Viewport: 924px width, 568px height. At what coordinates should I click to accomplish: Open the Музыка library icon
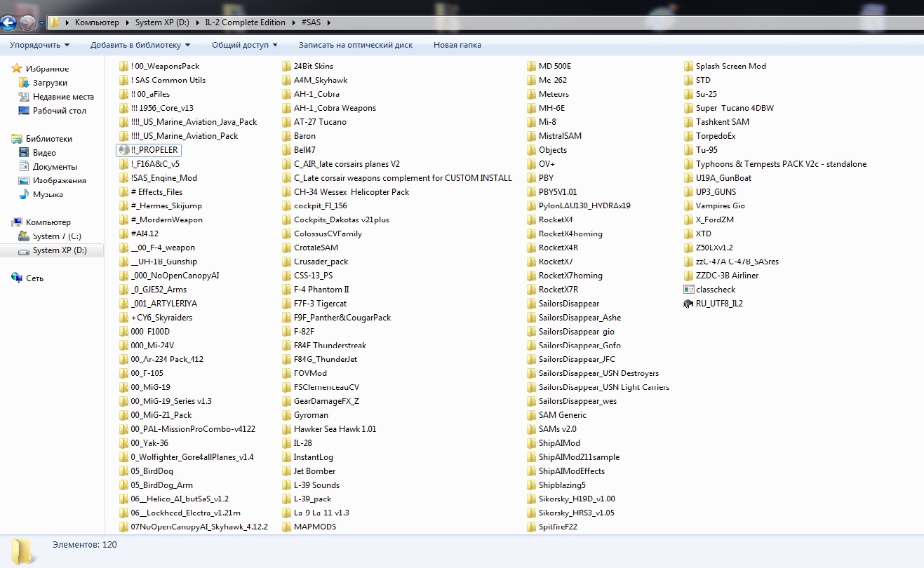(25, 195)
